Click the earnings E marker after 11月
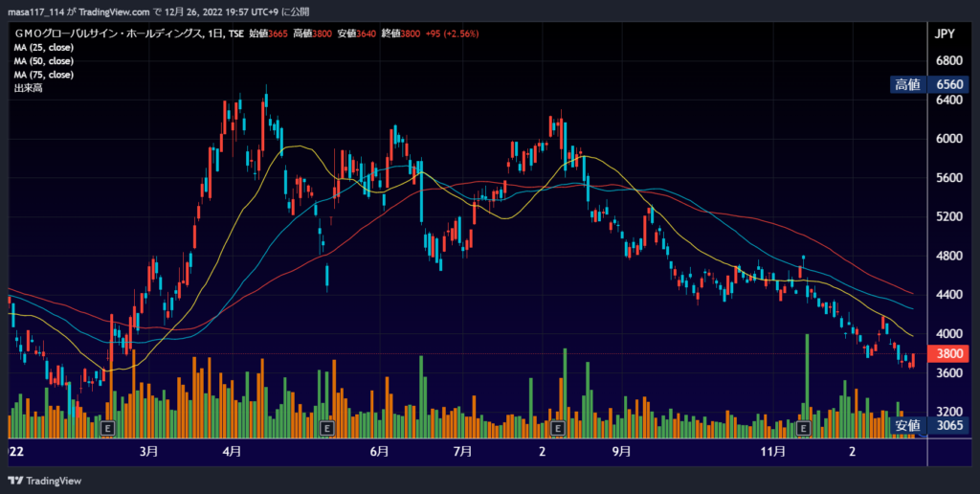This screenshot has height=494, width=980. coord(804,428)
